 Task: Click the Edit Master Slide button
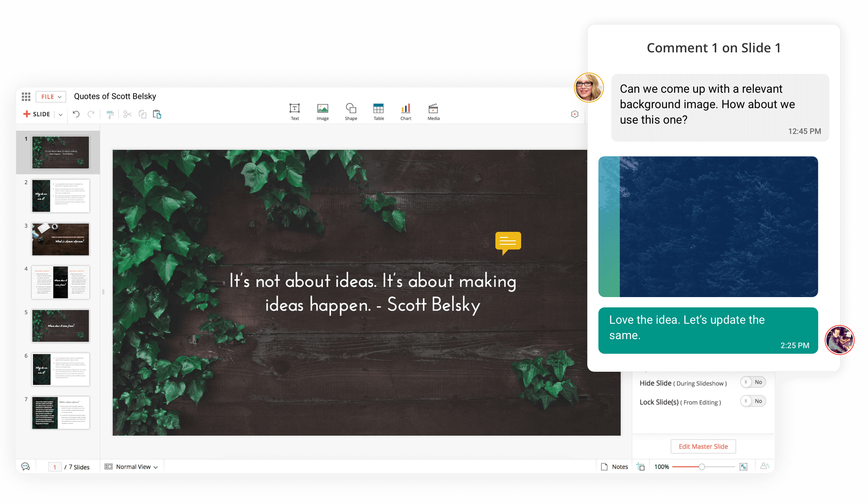[703, 446]
